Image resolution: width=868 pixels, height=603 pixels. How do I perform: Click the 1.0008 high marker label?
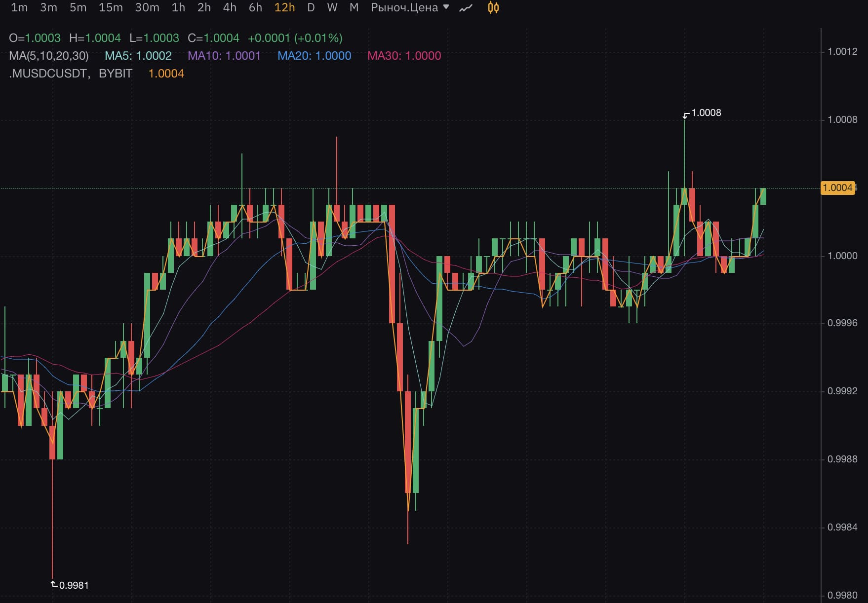click(706, 113)
